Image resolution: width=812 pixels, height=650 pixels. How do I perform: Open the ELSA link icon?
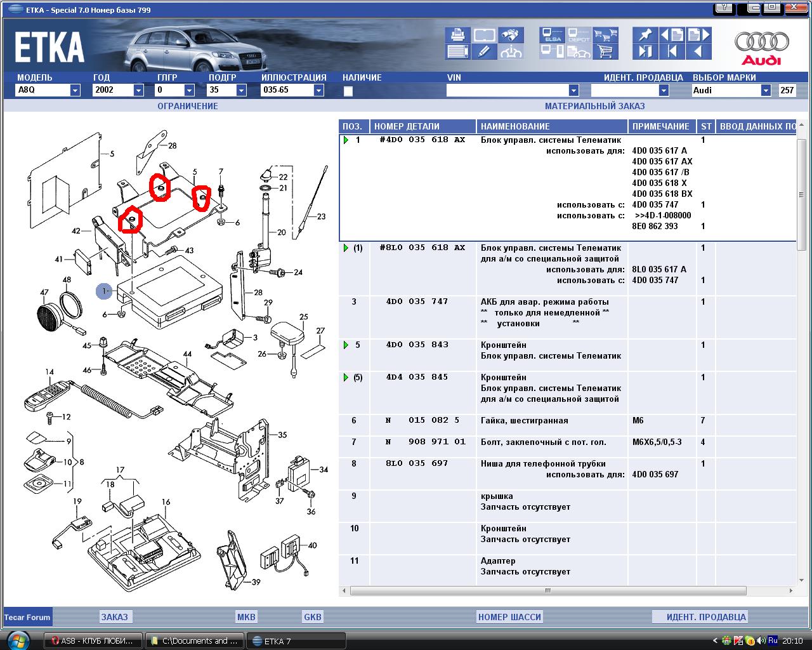(x=553, y=35)
